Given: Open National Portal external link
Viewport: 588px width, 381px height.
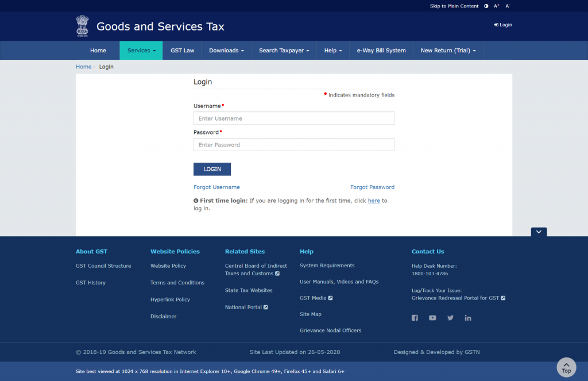Looking at the screenshot, I should [246, 307].
